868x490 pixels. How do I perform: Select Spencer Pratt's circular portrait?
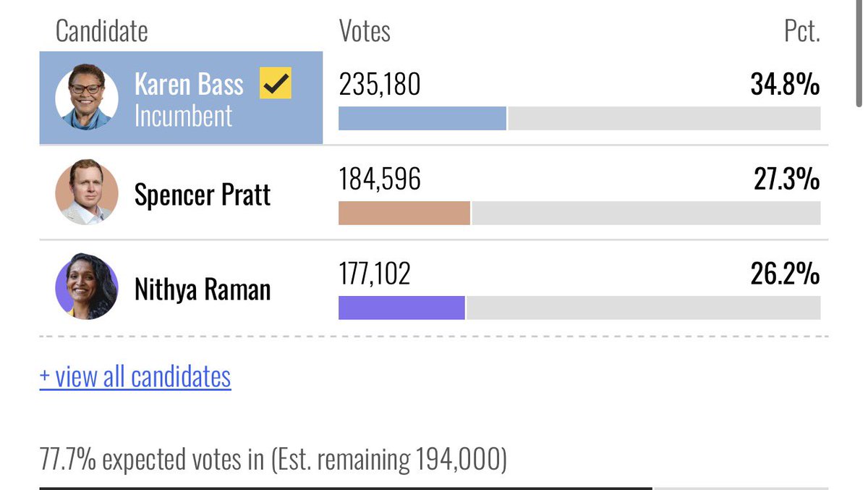pos(87,192)
